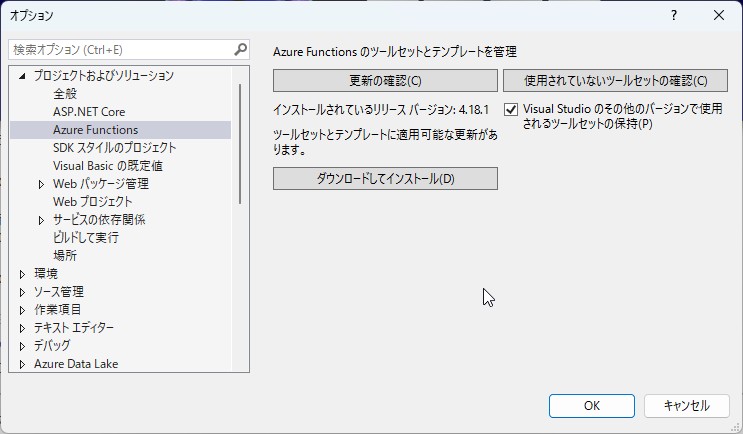Open ビルドして実行 settings
Image resolution: width=743 pixels, height=434 pixels.
86,238
